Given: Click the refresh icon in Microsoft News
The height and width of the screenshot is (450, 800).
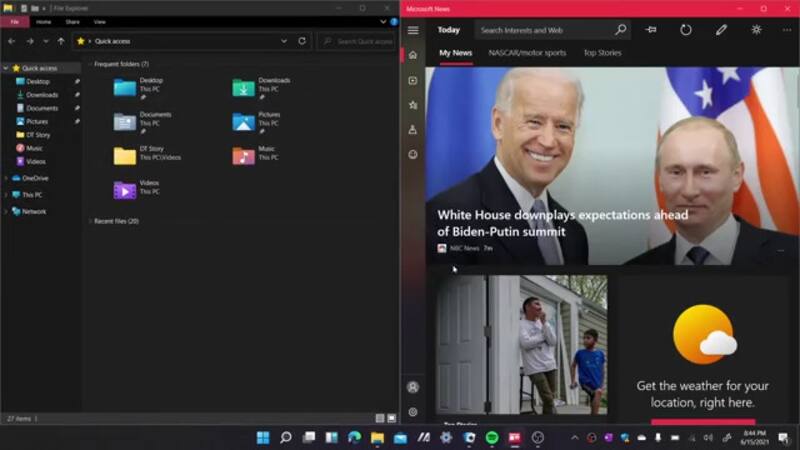Looking at the screenshot, I should pyautogui.click(x=686, y=30).
